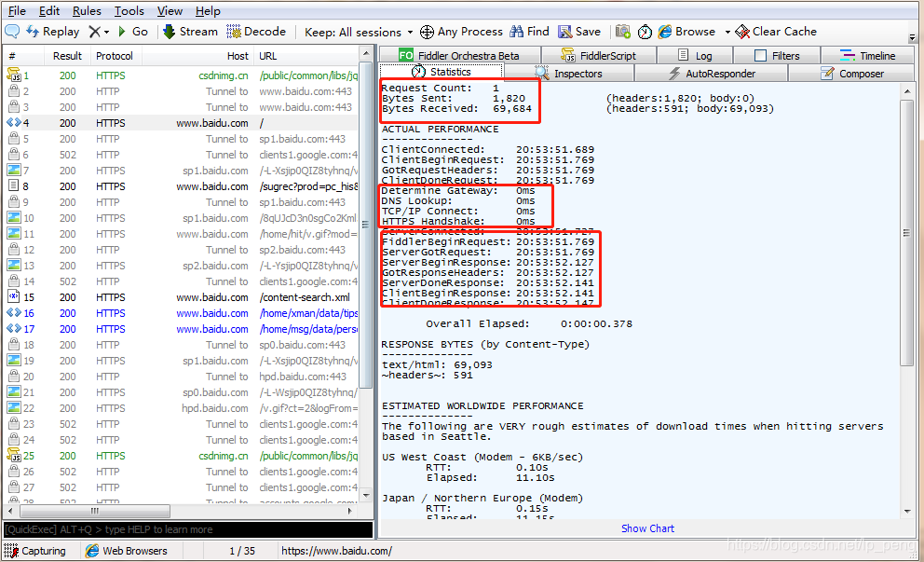Click the timer stopwatch icon
The height and width of the screenshot is (562, 924).
coord(645,32)
